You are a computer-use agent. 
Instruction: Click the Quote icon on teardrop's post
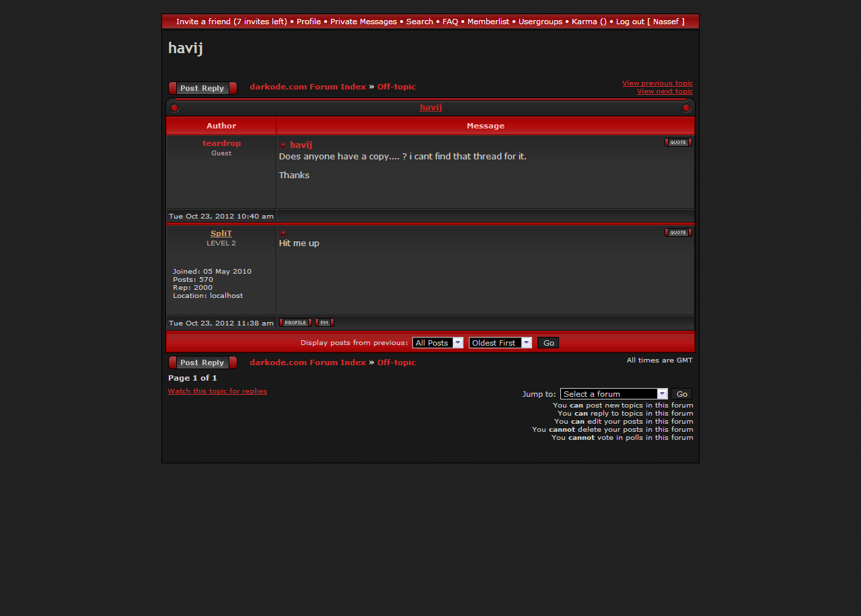click(678, 142)
